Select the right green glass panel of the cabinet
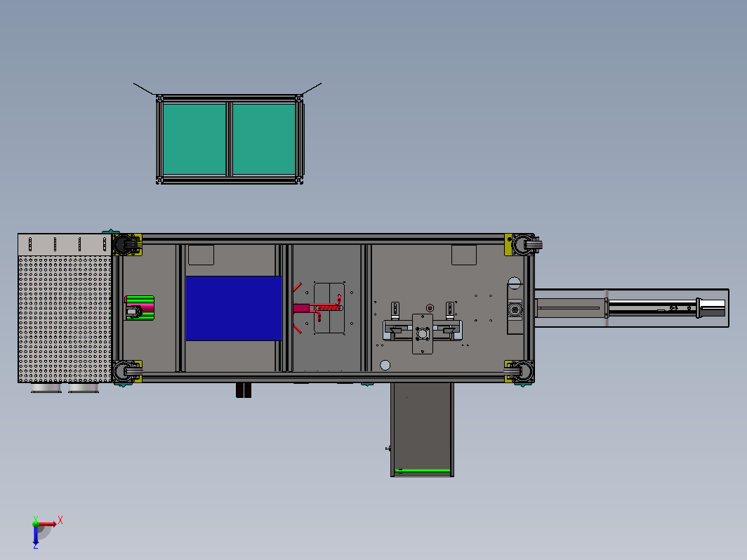The height and width of the screenshot is (560, 747). [264, 139]
